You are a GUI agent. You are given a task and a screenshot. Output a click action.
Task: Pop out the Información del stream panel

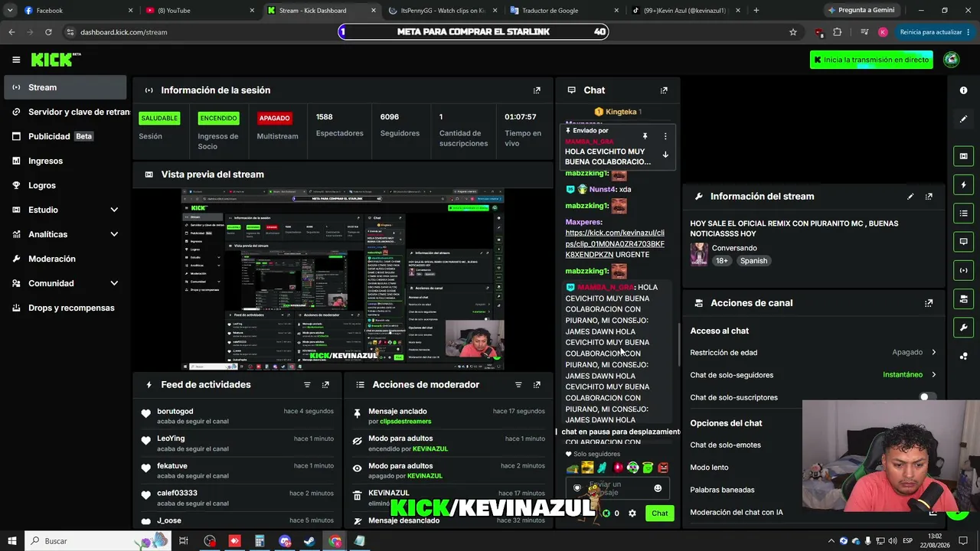[x=929, y=197]
